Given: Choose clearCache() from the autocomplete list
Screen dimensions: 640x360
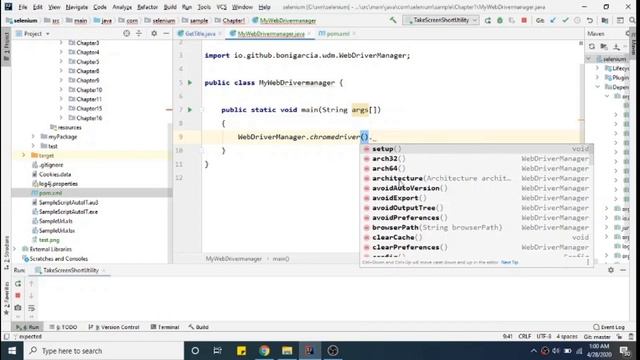Looking at the screenshot, I should click(476, 237).
